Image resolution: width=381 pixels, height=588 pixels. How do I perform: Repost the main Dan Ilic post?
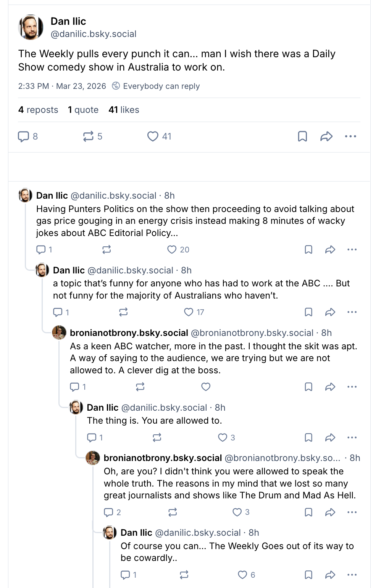pyautogui.click(x=88, y=137)
